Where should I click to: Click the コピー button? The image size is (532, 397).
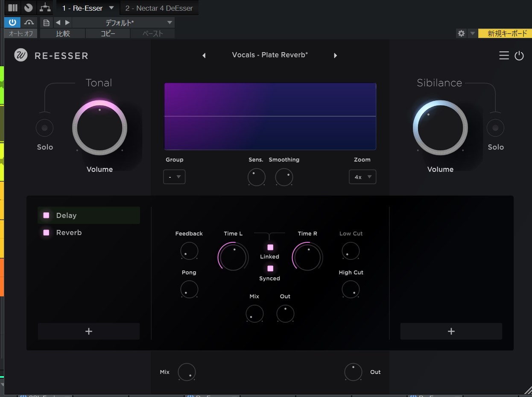108,33
